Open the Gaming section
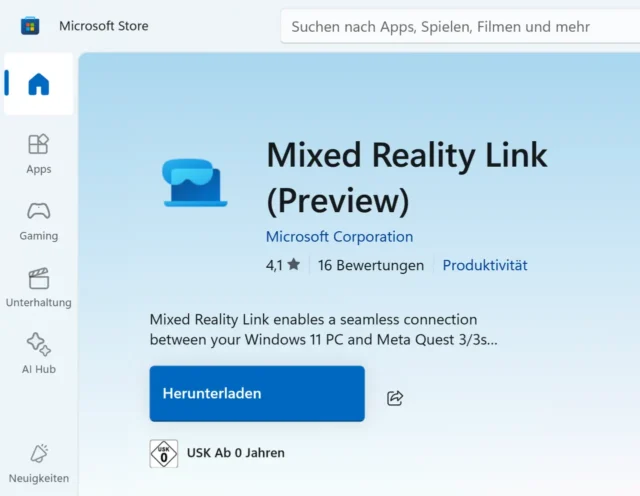Screen dimensions: 640x496 point(38,220)
